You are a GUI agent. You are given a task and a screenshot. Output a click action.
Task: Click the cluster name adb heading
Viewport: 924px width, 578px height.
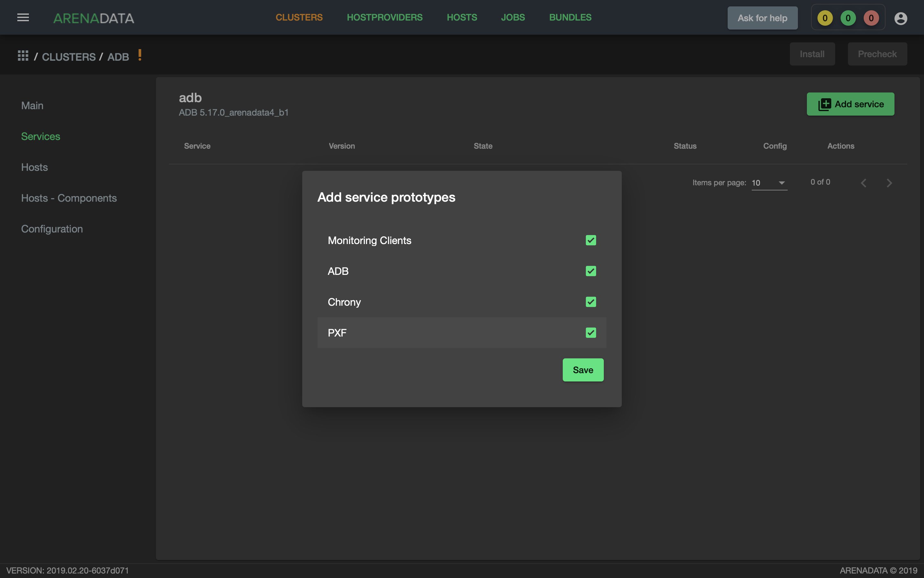coord(190,98)
